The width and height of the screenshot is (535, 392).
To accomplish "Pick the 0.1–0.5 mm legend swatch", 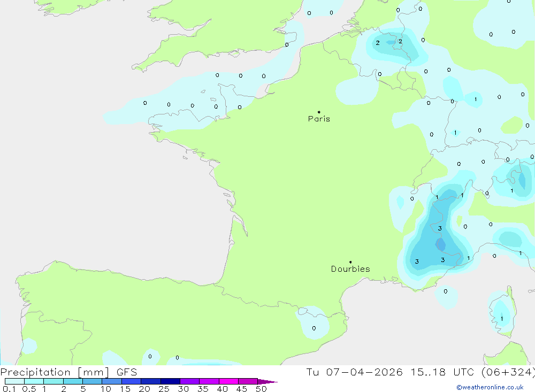I will [x=14, y=381].
